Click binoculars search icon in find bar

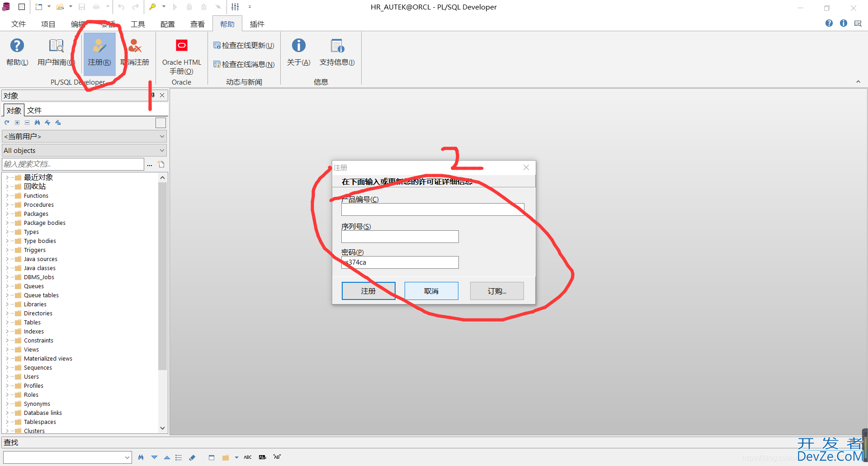(x=141, y=457)
